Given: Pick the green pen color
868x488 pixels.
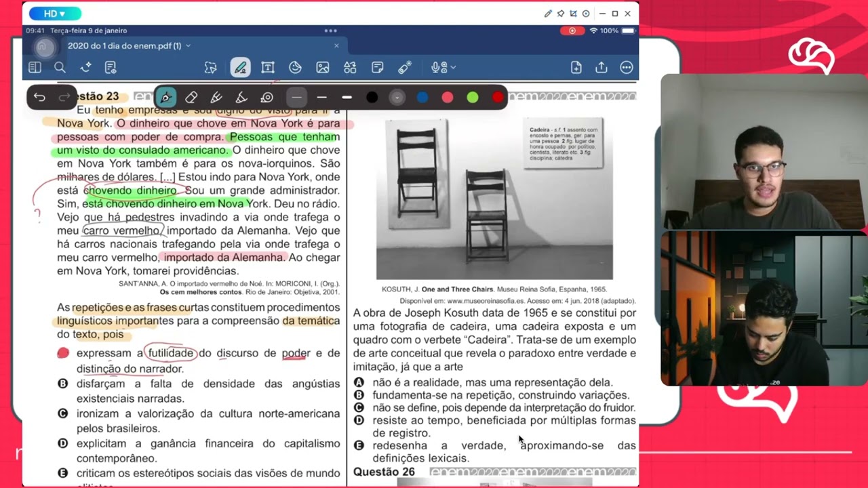Looking at the screenshot, I should pyautogui.click(x=473, y=98).
